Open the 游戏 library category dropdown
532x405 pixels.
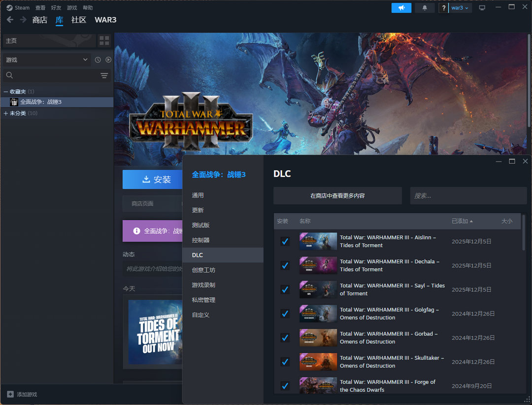tap(46, 60)
